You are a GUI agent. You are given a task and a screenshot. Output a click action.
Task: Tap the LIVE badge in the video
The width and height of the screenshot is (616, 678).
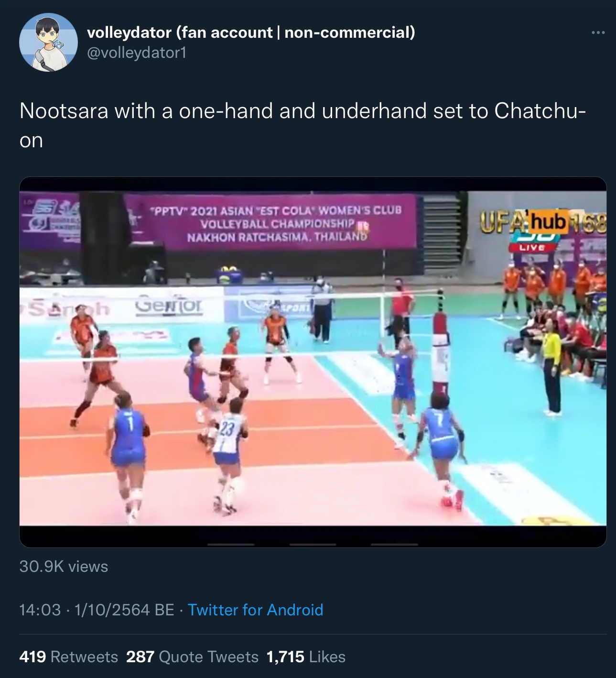[x=532, y=248]
